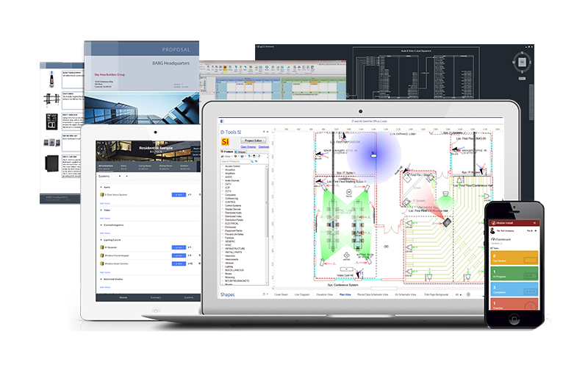Click the refresh arrow icon next to search
Image resolution: width=588 pixels, height=368 pixels.
tap(256, 161)
